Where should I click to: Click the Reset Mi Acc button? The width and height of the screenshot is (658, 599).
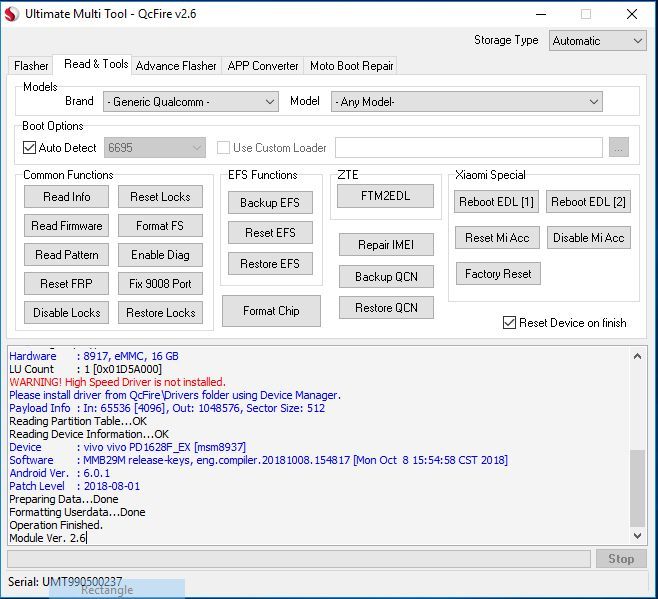[x=497, y=238]
